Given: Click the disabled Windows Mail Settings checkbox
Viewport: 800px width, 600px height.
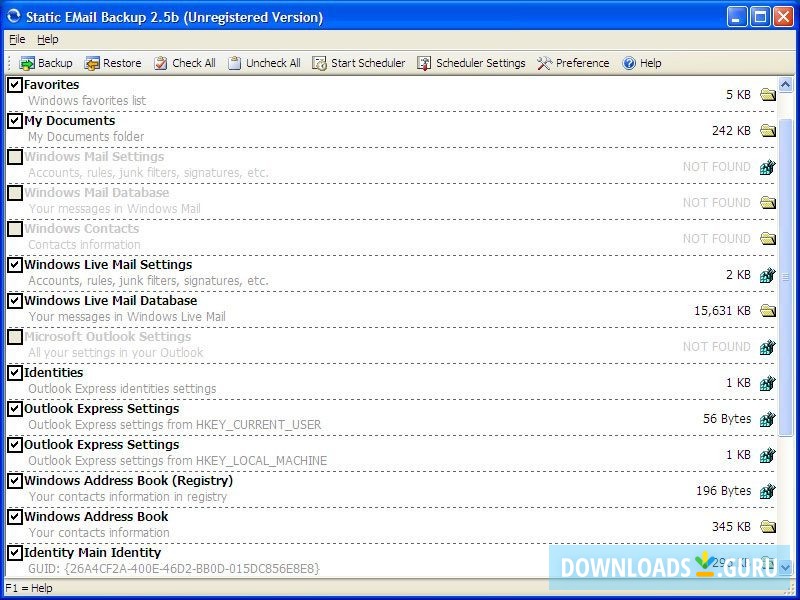Looking at the screenshot, I should 15,157.
